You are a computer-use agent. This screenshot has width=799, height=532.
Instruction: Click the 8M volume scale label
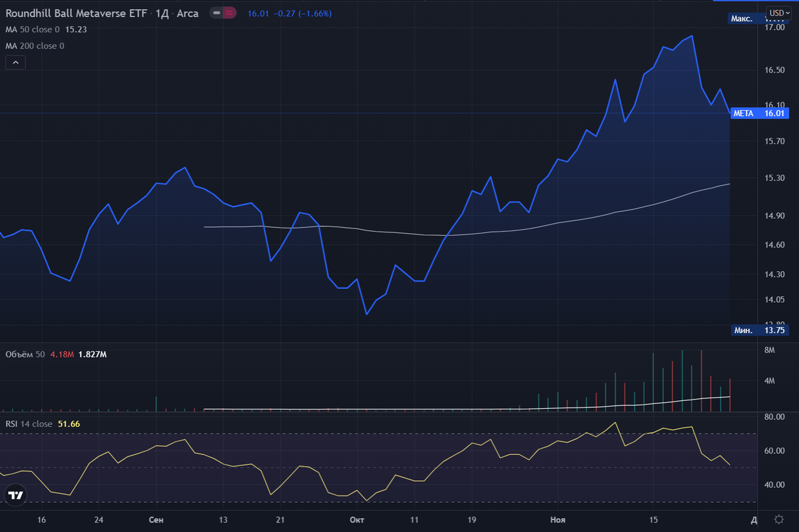(770, 350)
